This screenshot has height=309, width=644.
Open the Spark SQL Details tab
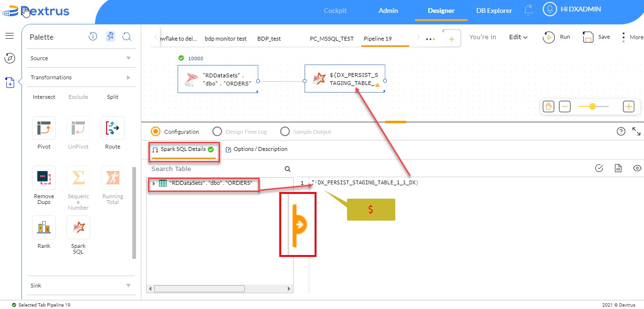(x=183, y=149)
